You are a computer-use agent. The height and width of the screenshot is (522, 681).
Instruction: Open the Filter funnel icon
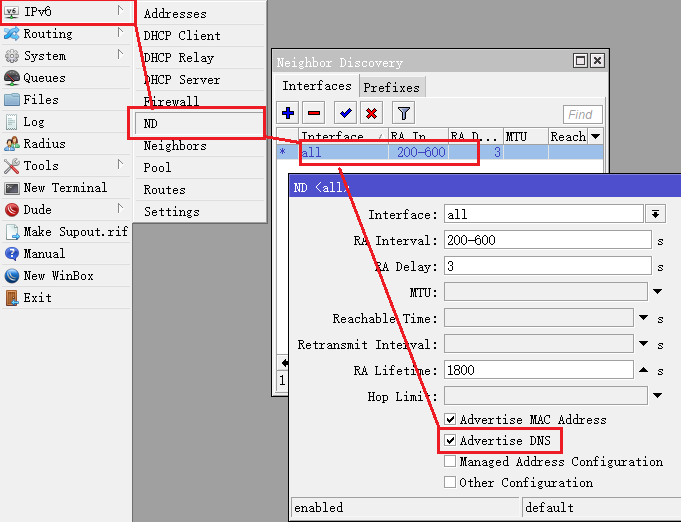click(x=403, y=114)
